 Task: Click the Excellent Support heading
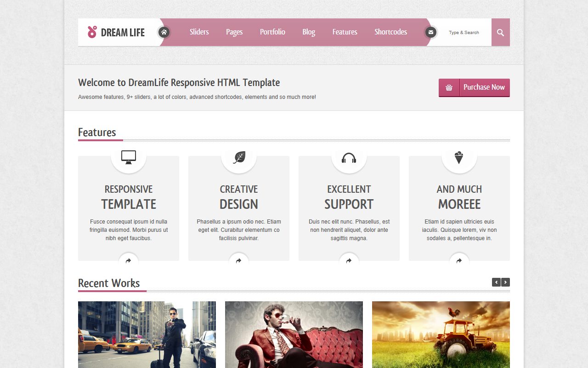coord(349,197)
